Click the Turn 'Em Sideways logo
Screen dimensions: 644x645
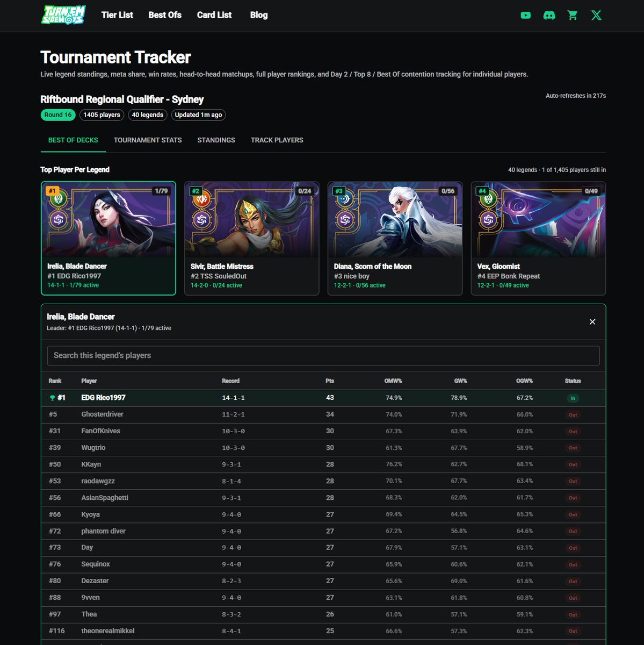point(63,15)
